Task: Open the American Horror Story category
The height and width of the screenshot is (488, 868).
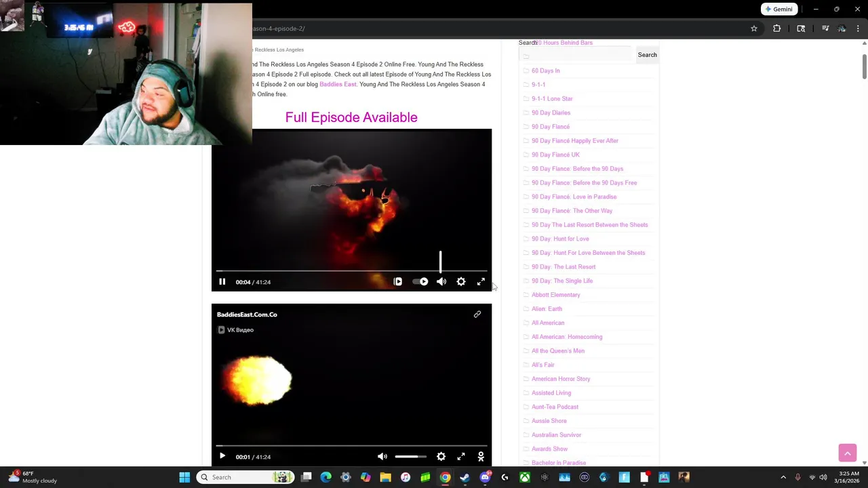Action: (x=561, y=379)
